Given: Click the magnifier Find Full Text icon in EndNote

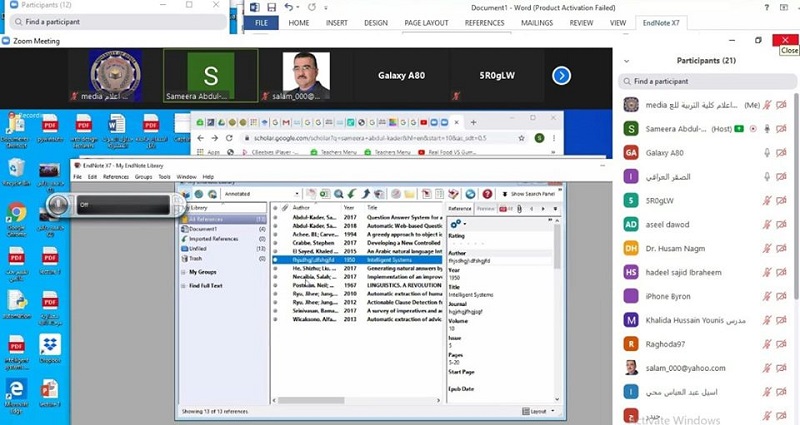Looking at the screenshot, I should 338,194.
